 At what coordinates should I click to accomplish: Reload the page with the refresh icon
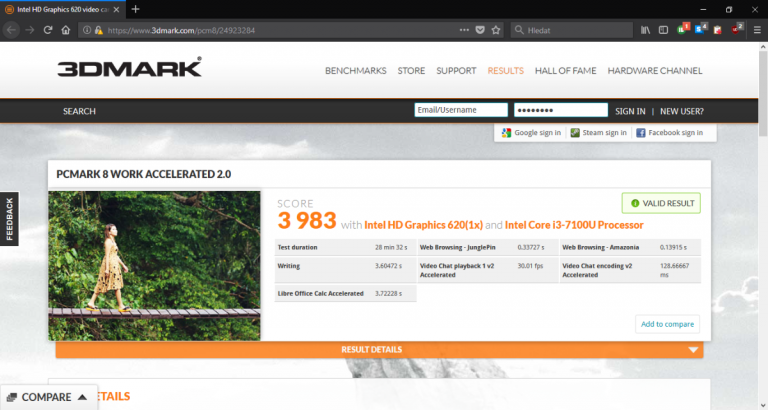coord(47,30)
